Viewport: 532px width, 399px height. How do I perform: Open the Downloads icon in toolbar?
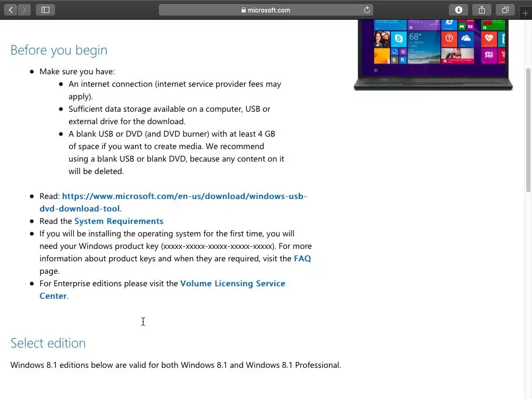pos(458,10)
